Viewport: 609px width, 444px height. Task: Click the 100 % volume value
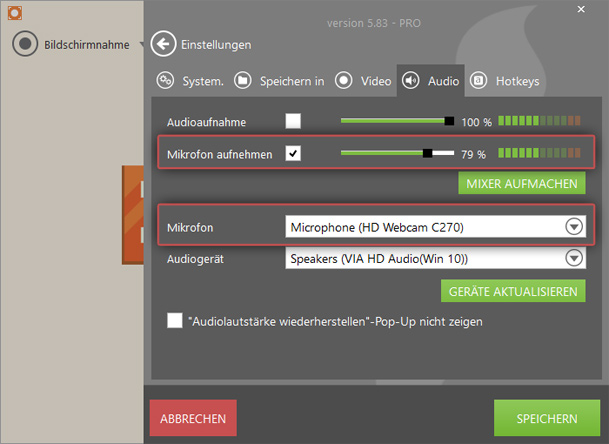[x=477, y=122]
